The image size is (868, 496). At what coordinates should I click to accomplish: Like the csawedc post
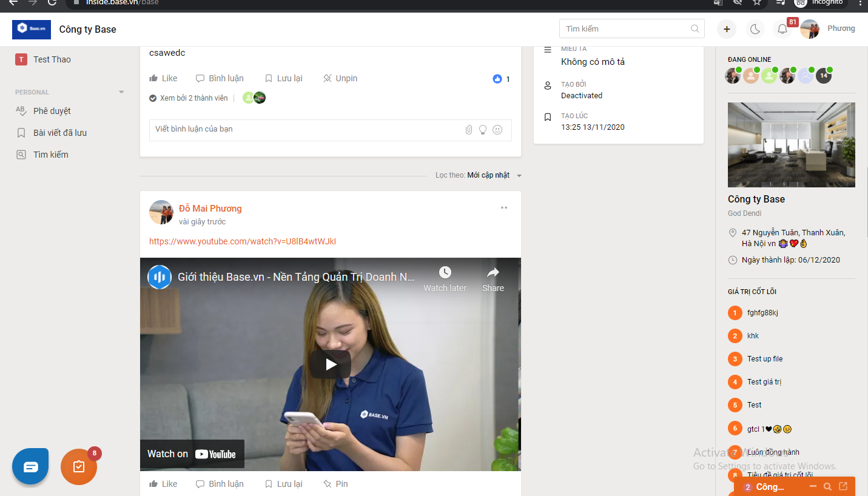163,78
